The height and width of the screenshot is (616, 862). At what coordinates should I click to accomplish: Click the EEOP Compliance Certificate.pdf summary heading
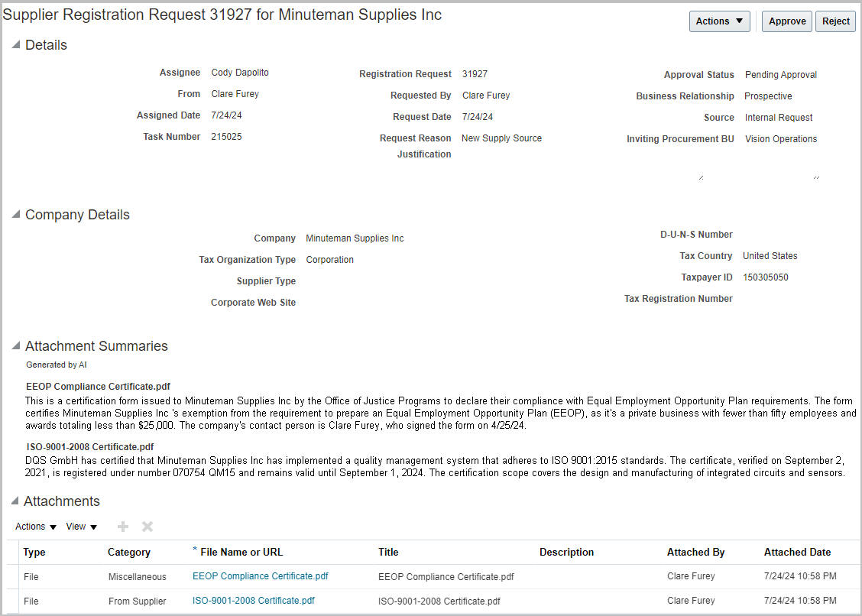tap(98, 386)
